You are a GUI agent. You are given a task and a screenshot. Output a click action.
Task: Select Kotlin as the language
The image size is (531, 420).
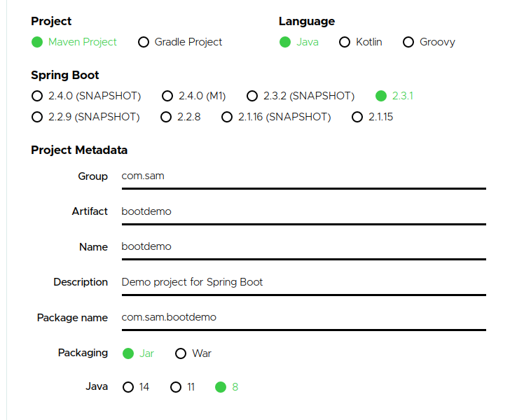pyautogui.click(x=345, y=42)
